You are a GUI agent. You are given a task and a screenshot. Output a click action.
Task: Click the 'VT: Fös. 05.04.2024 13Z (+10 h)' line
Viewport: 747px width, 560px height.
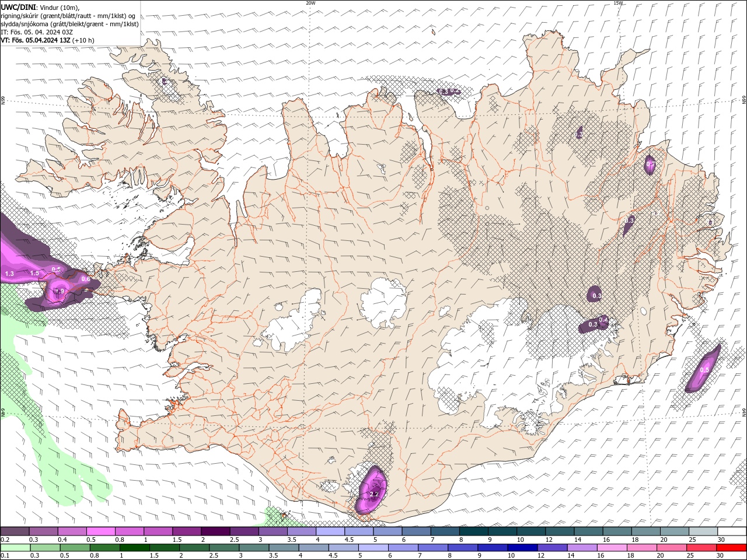pos(47,40)
